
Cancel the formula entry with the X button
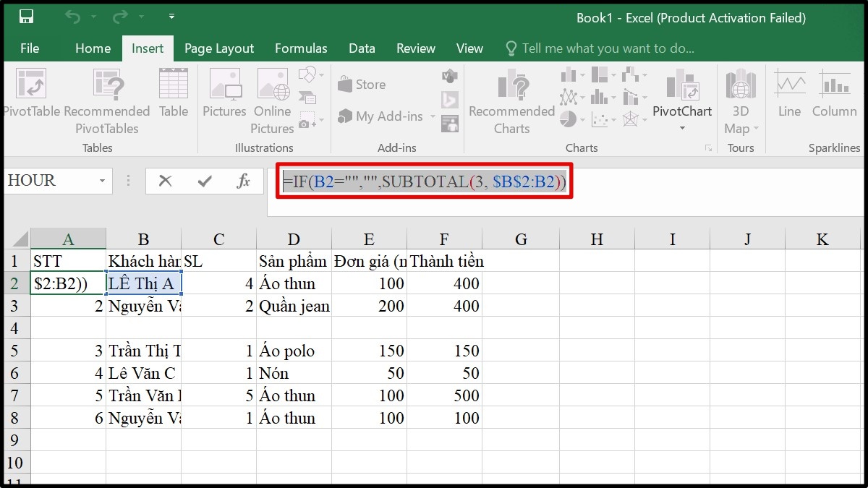[165, 181]
